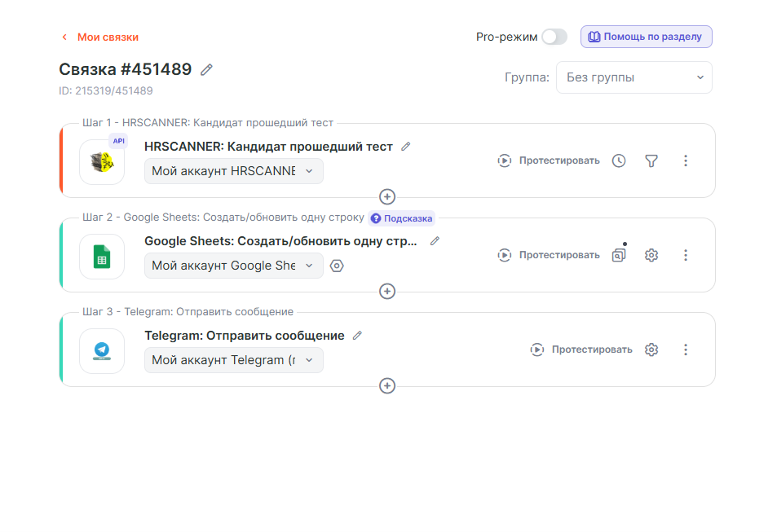
Task: Expand the Группа dropdown 'Без группы'
Action: [634, 78]
